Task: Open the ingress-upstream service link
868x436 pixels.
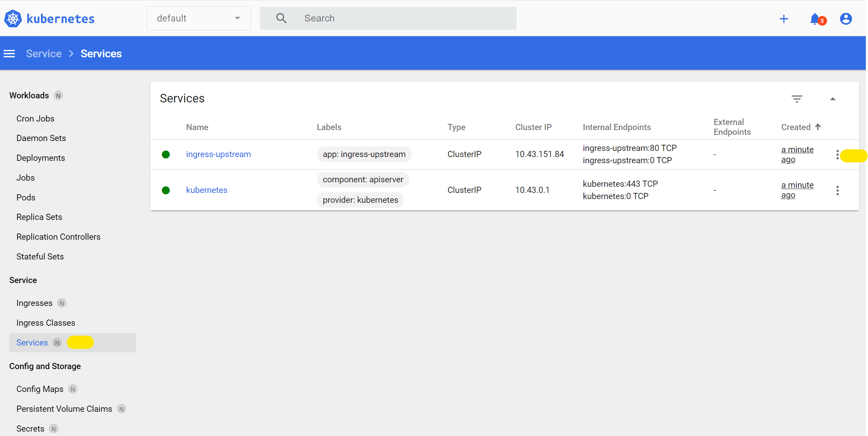Action: tap(219, 154)
